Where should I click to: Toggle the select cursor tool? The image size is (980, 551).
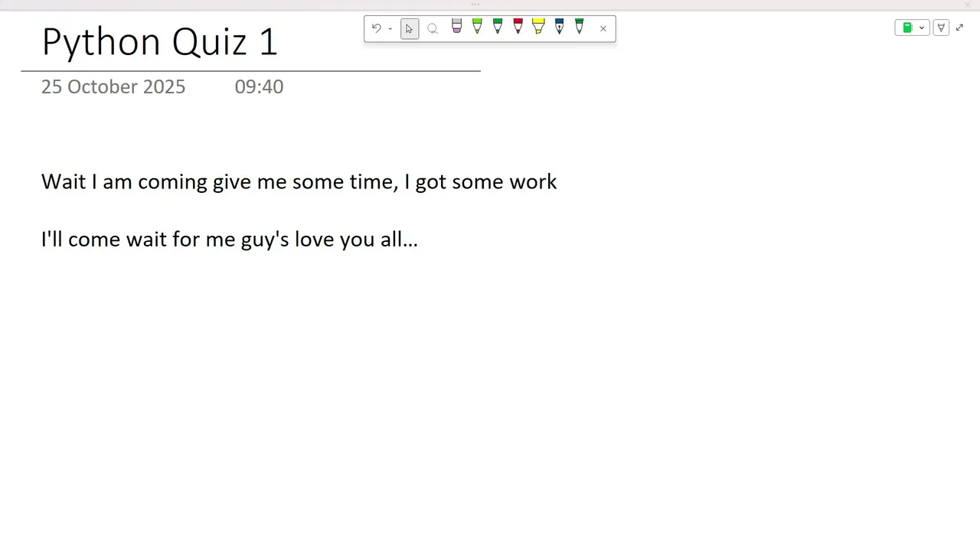(x=410, y=29)
